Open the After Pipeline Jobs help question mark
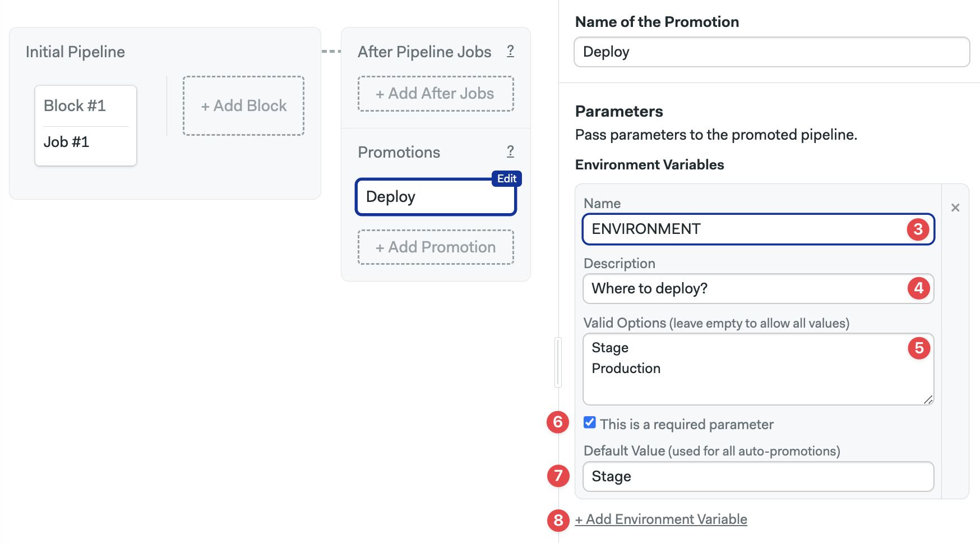Screen dimensions: 980x543 (x=510, y=51)
